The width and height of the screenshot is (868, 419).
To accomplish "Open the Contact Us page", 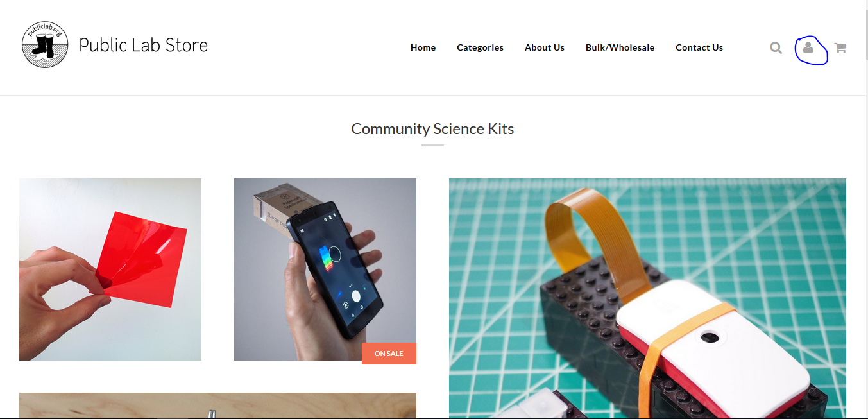I will point(699,47).
